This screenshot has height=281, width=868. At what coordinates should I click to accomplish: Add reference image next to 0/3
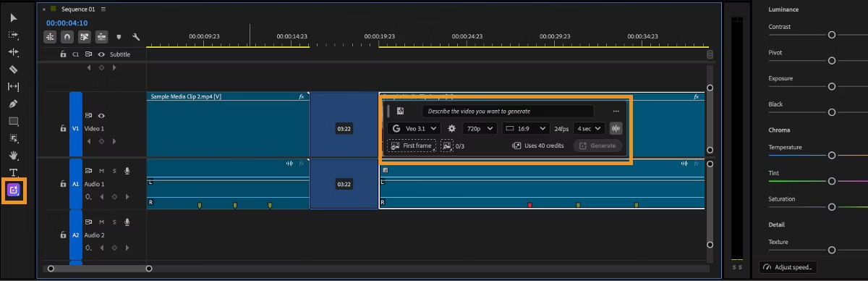tap(447, 146)
